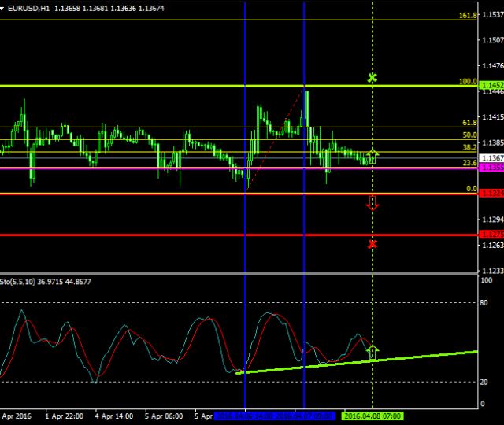Viewport: 504px width, 425px height.
Task: Select the green trendline in stochastic panel
Action: pos(425,357)
